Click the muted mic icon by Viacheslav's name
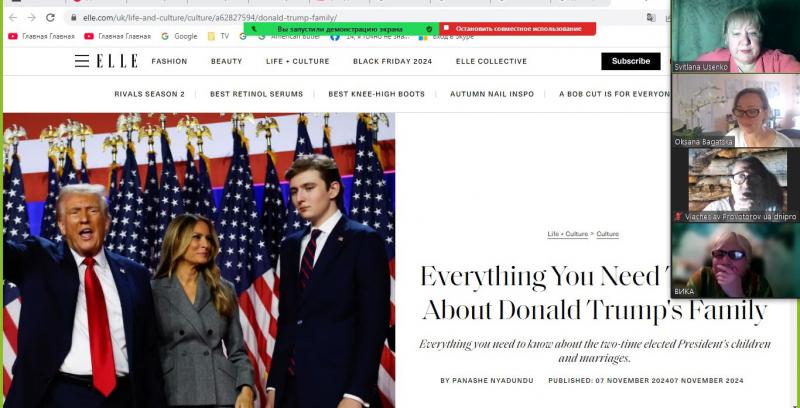Screen dimensions: 800x408 [x=678, y=217]
